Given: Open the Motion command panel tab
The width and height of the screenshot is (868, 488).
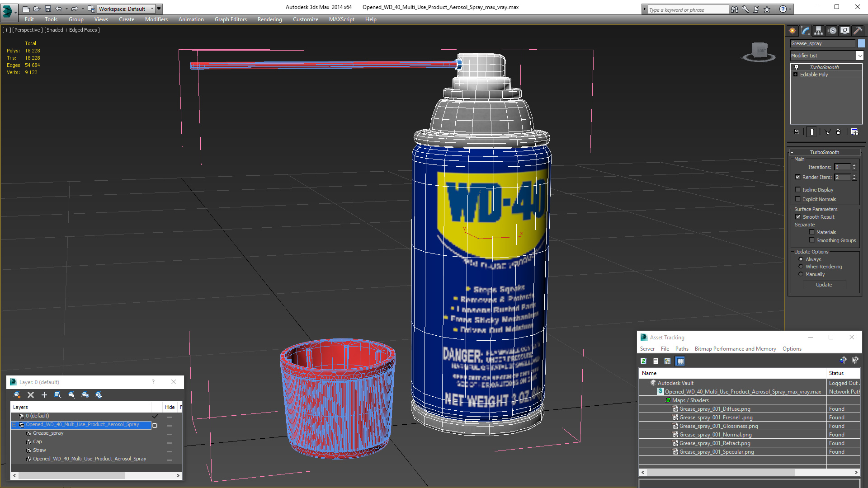Looking at the screenshot, I should [x=832, y=31].
